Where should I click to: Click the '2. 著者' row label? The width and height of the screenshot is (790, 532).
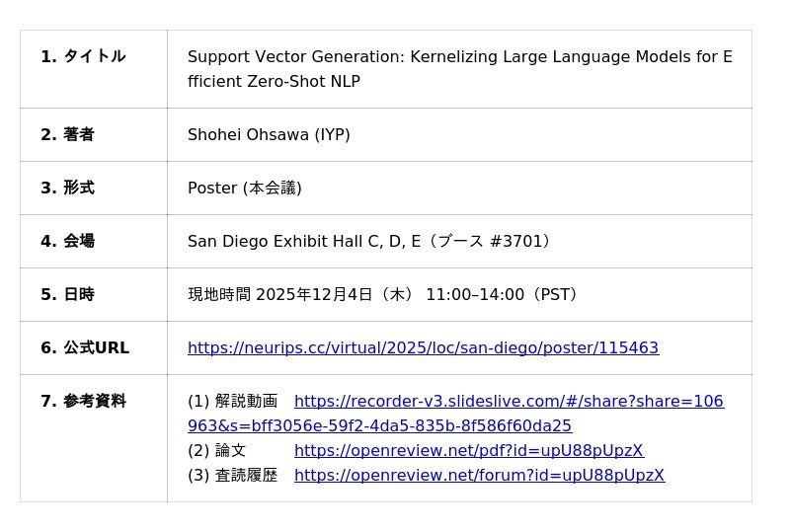(x=67, y=134)
